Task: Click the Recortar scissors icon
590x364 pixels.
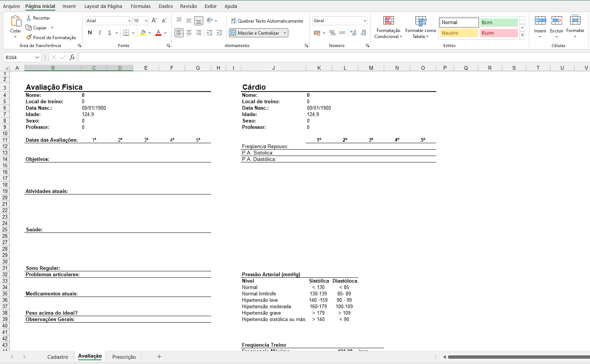Action: (29, 18)
